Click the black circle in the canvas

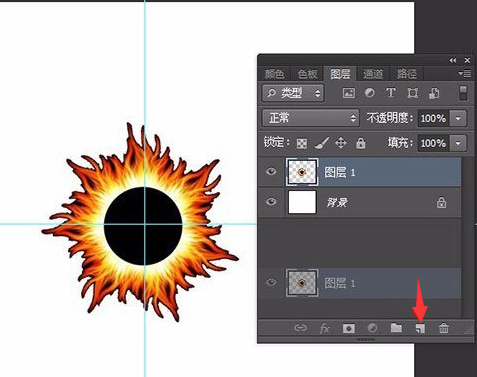click(x=143, y=226)
